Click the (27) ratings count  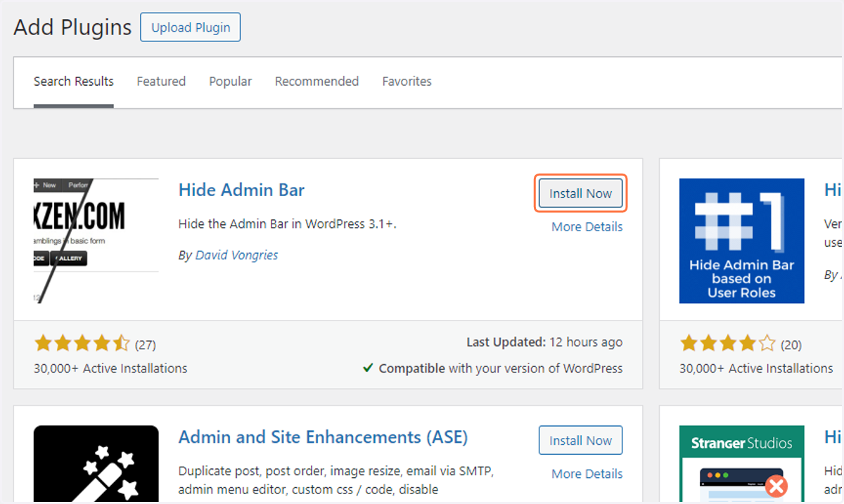click(145, 345)
